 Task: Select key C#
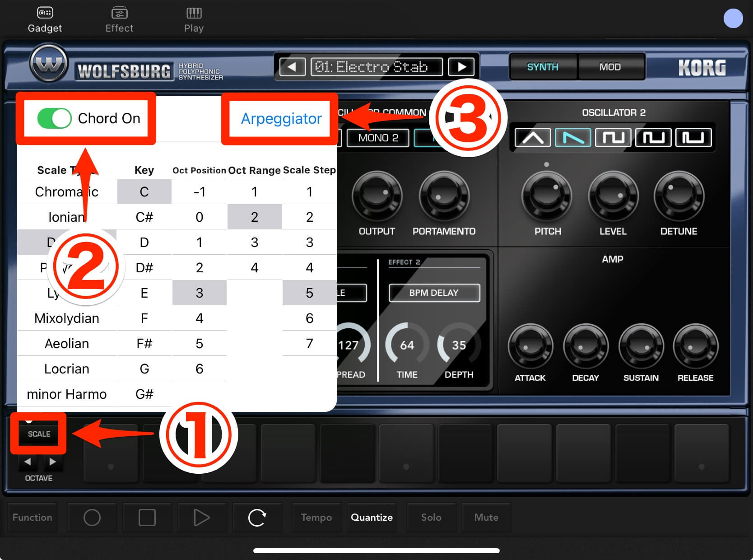(144, 217)
